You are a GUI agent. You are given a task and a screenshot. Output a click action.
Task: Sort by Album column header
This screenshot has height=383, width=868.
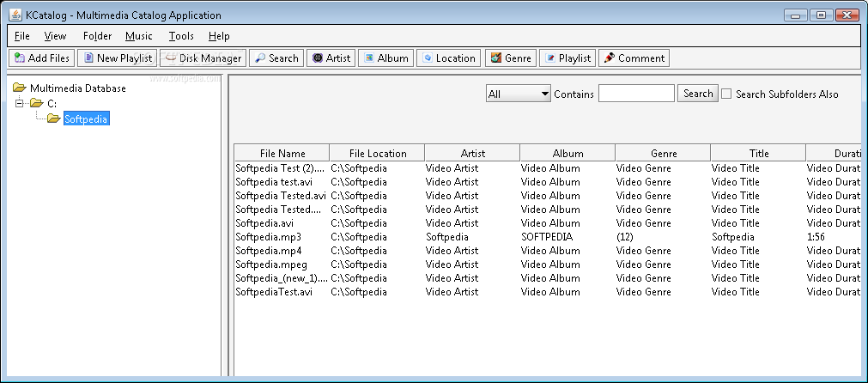pyautogui.click(x=568, y=154)
